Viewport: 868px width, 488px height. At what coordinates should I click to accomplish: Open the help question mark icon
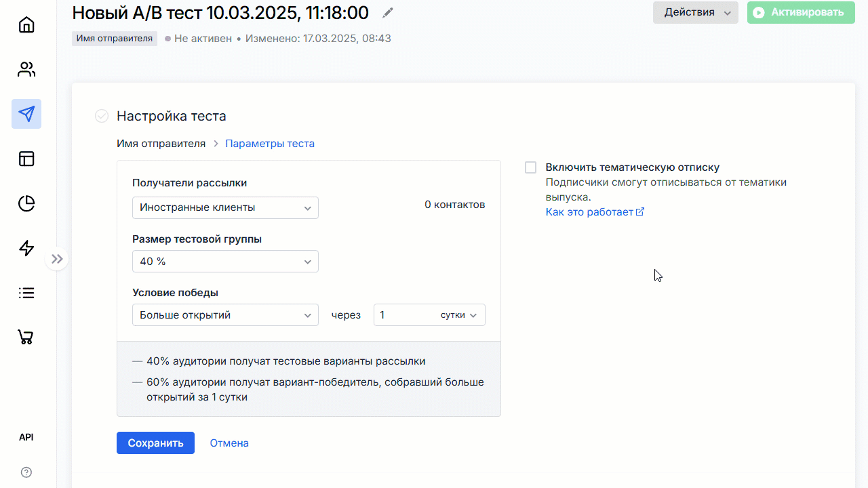tap(26, 472)
